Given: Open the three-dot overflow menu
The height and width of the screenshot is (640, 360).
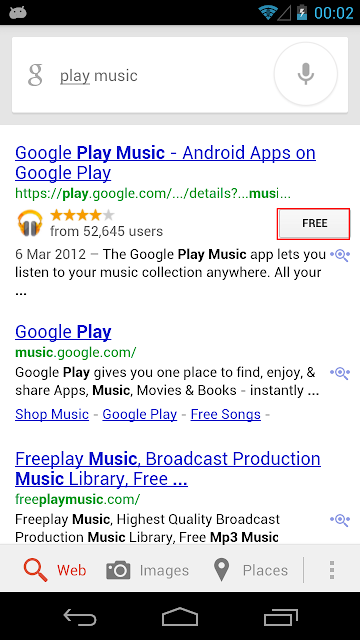Looking at the screenshot, I should point(332,570).
